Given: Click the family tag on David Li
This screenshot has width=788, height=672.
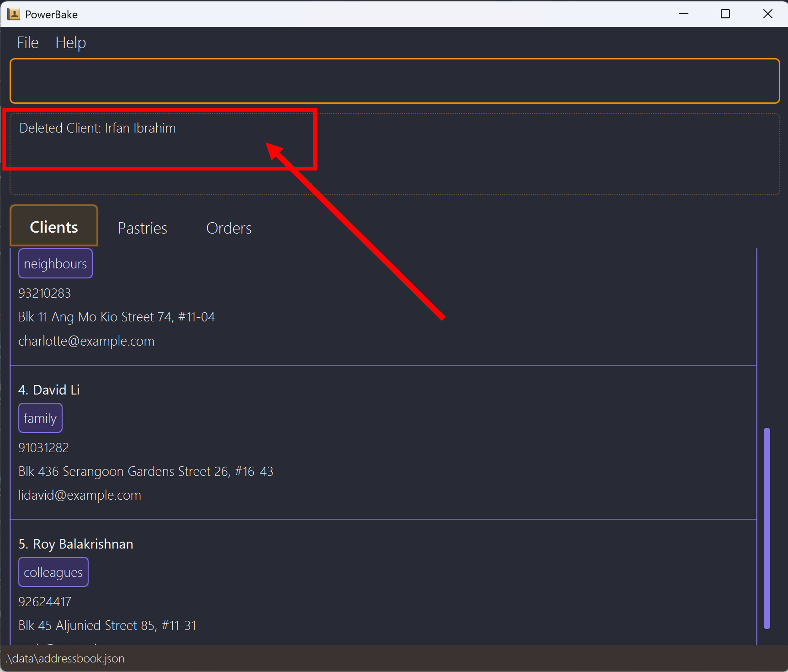Looking at the screenshot, I should pos(40,418).
